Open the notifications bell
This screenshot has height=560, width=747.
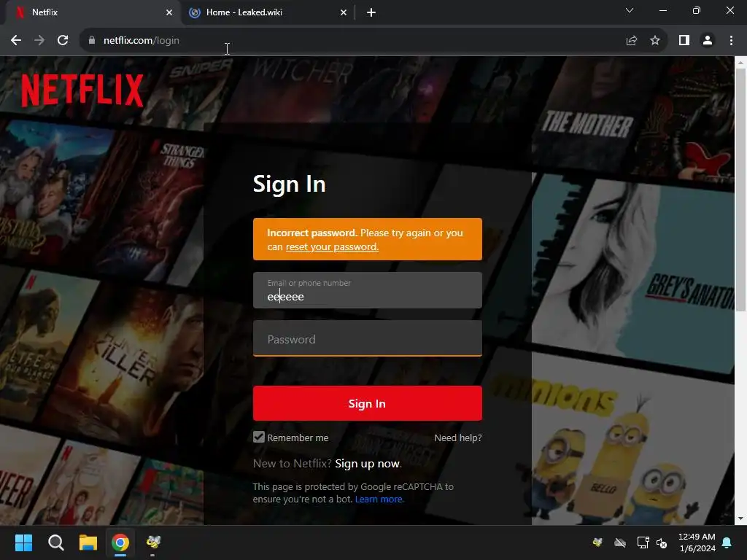[727, 542]
